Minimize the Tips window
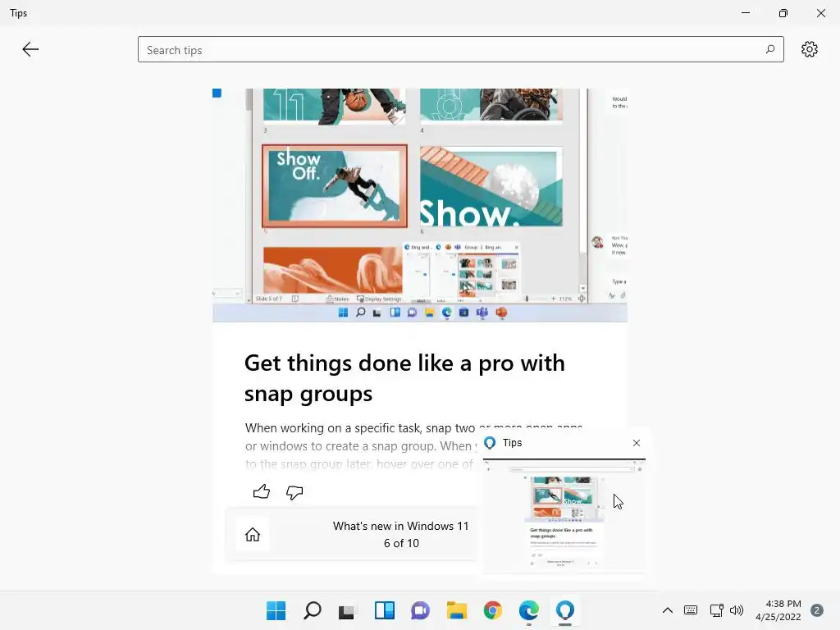This screenshot has height=630, width=840. 745,13
